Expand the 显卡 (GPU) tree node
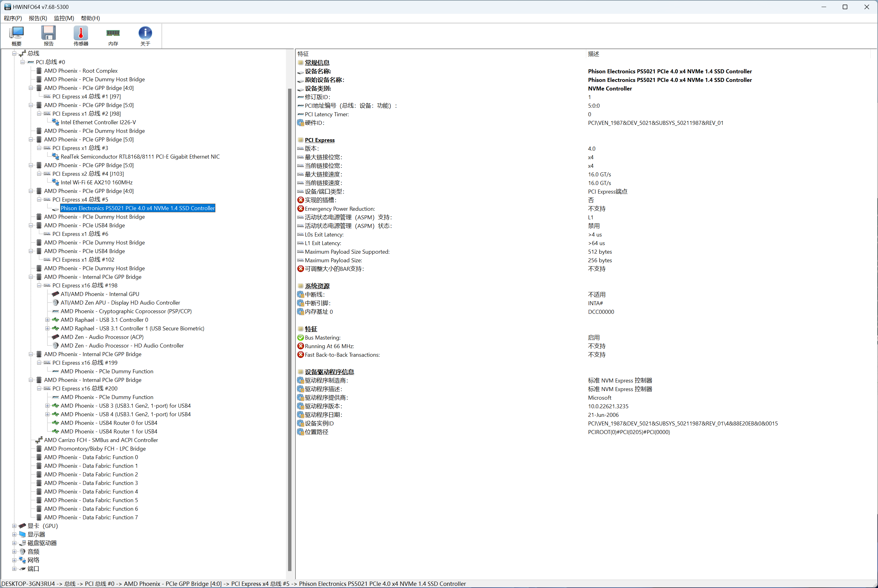Image resolution: width=878 pixels, height=588 pixels. click(14, 526)
